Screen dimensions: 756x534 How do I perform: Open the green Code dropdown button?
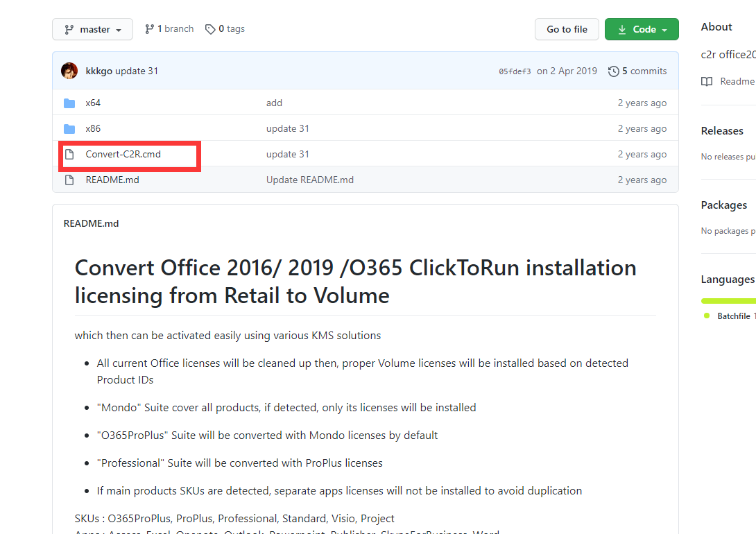pos(642,29)
